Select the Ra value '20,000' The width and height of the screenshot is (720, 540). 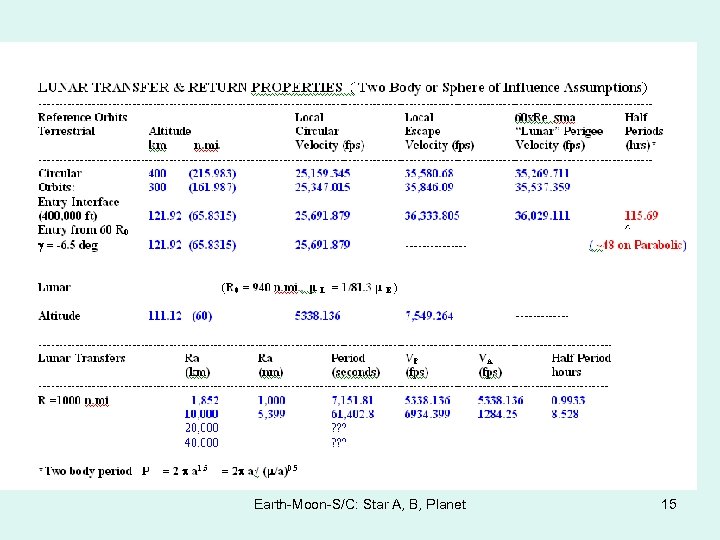(202, 428)
